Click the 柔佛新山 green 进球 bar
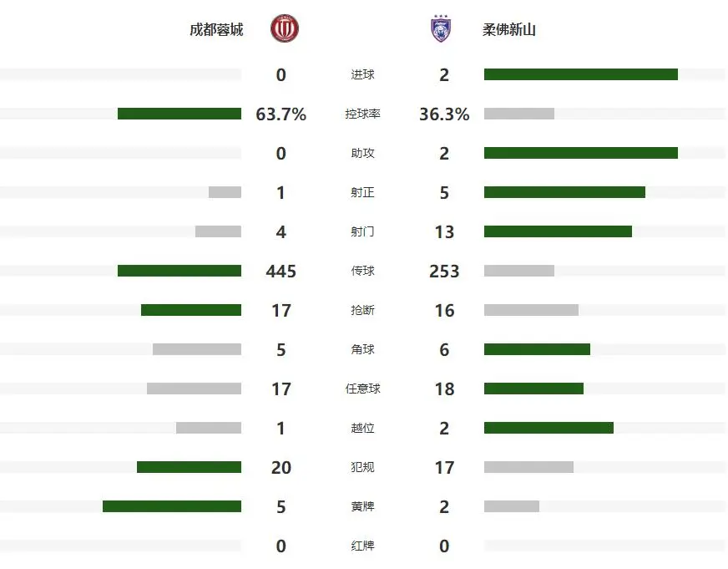This screenshot has width=728, height=569. (580, 74)
